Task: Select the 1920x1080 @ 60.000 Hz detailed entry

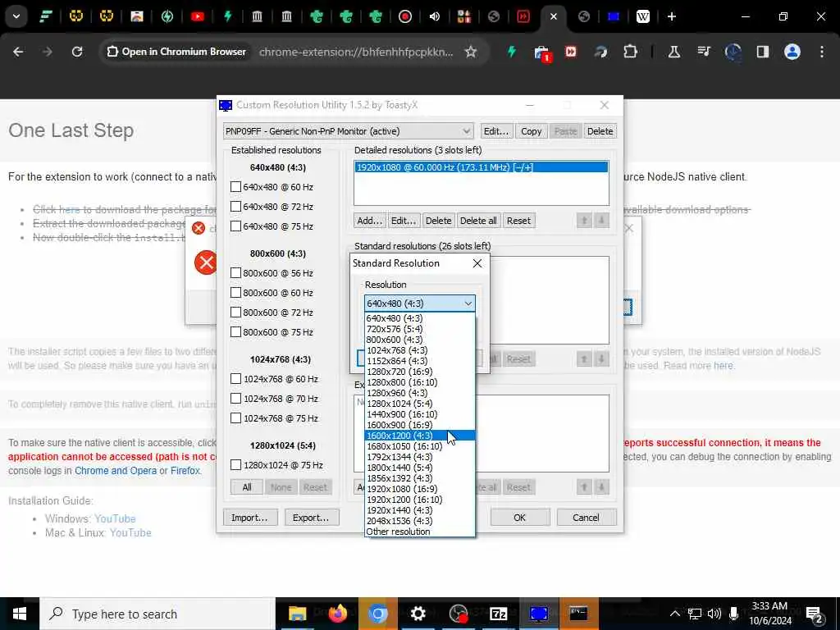Action: click(x=481, y=167)
